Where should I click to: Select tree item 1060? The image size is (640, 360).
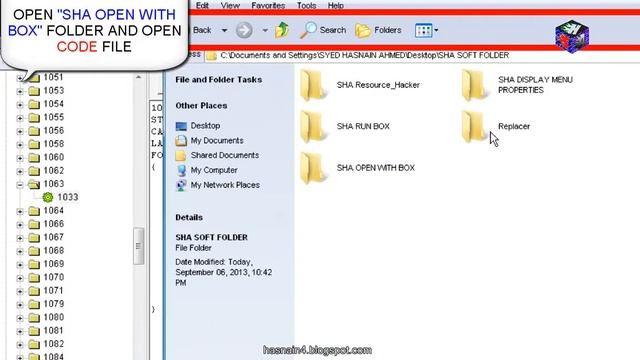click(53, 157)
